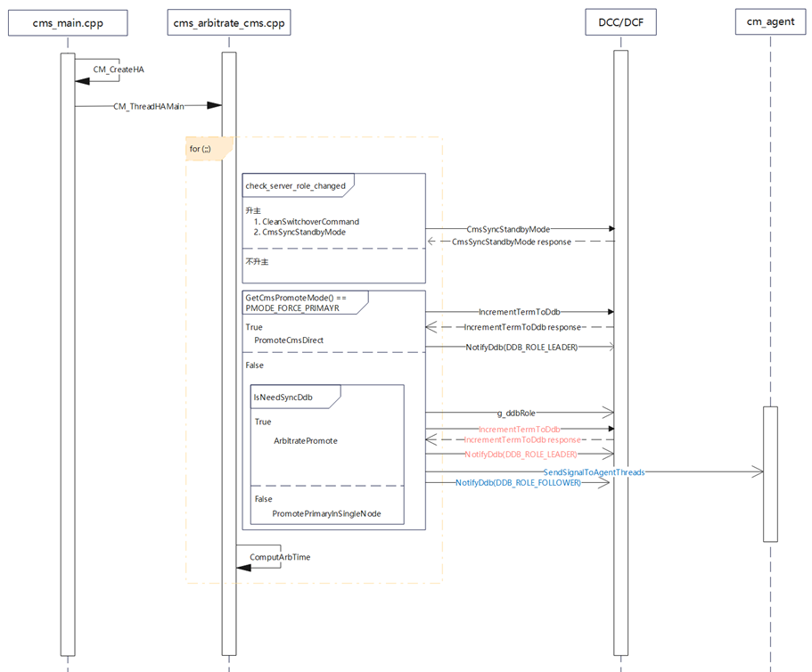This screenshot has height=672, width=812.
Task: Click the PromotePrimaryInSingleNode text
Action: coord(327,513)
